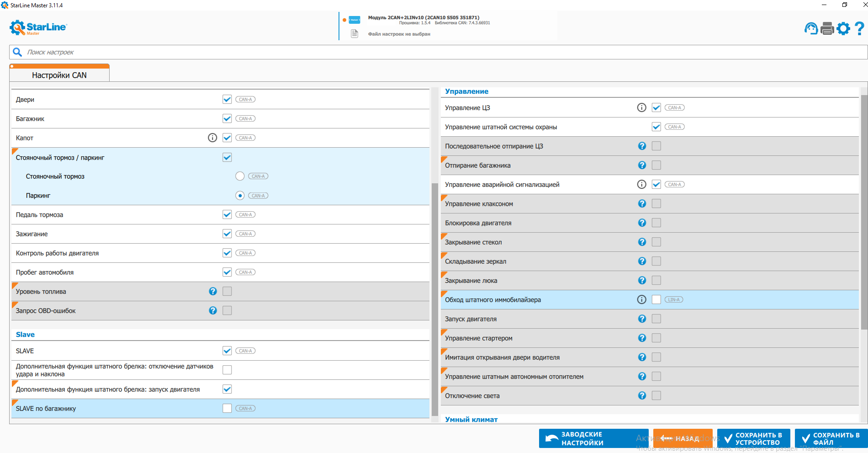Open help for Складывание зеркал

click(642, 261)
